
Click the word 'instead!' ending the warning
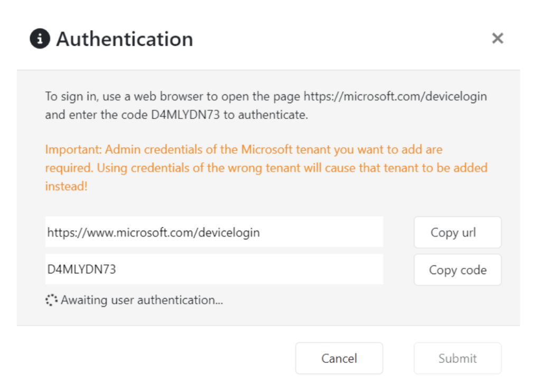coord(66,186)
